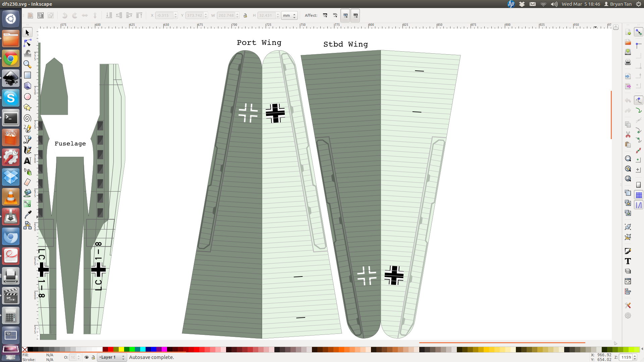
Task: Select the Spiral tool
Action: [28, 118]
